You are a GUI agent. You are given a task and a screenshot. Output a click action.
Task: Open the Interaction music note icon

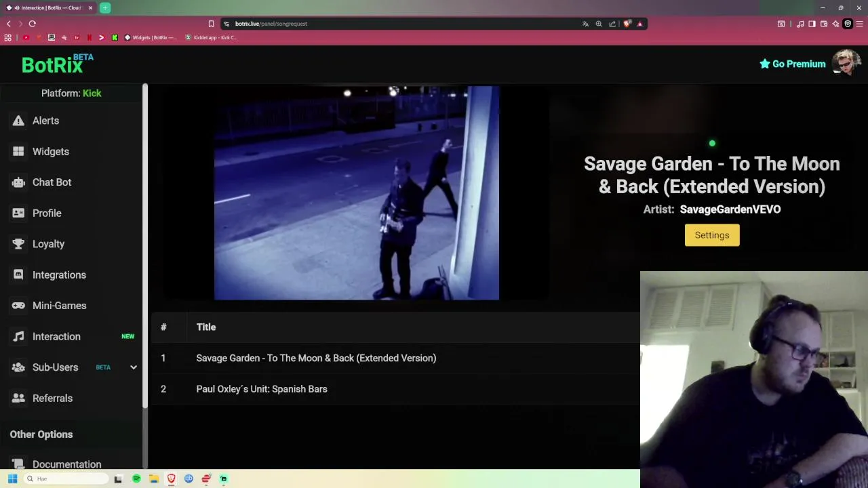18,336
